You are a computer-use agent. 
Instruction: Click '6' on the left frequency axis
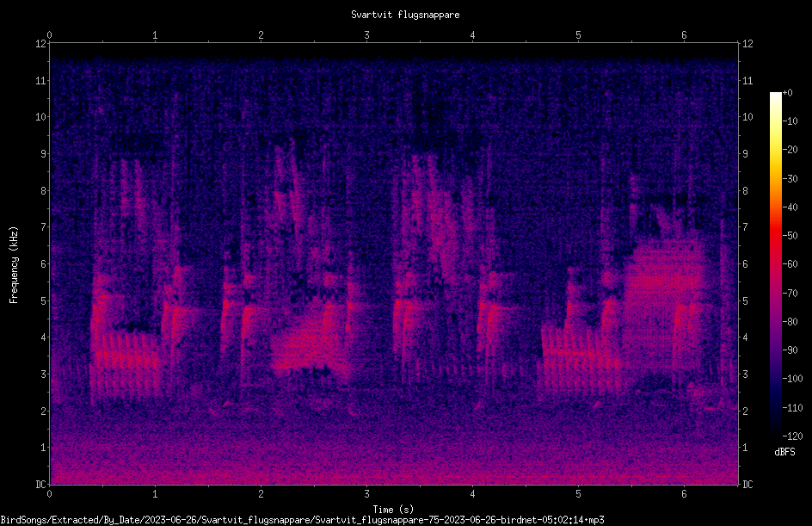[44, 263]
